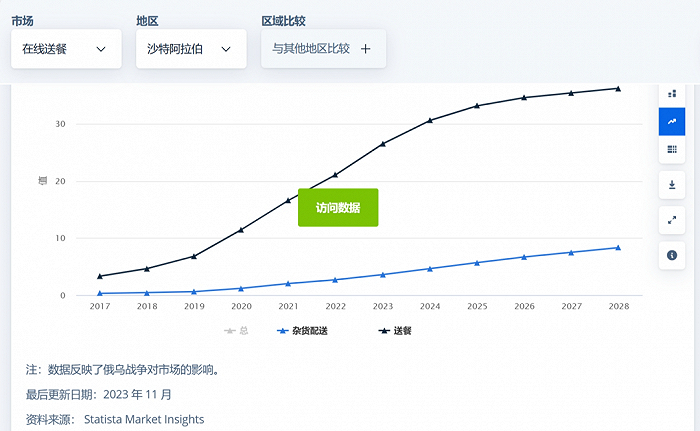Image resolution: width=700 pixels, height=431 pixels.
Task: Click the 2025 marker on 送餐 line
Action: click(x=477, y=105)
